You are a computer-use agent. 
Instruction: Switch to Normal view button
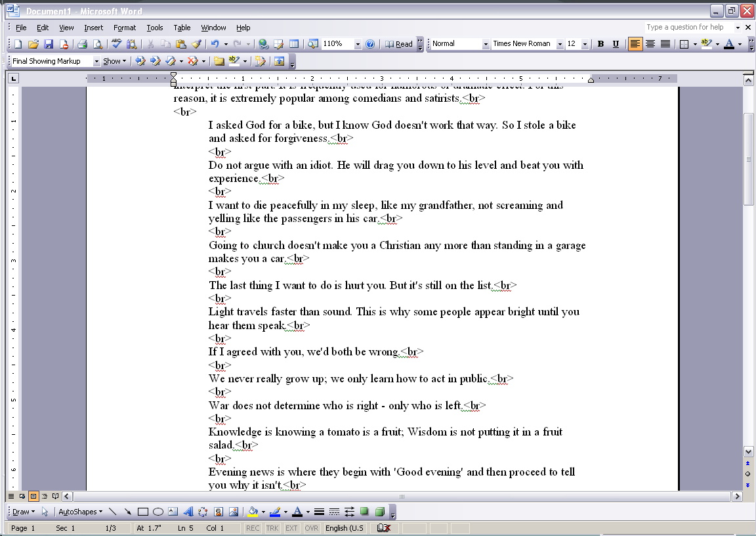[x=11, y=496]
